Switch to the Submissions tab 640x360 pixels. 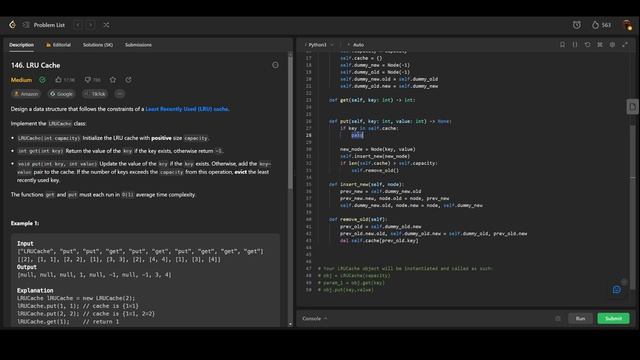click(x=138, y=45)
